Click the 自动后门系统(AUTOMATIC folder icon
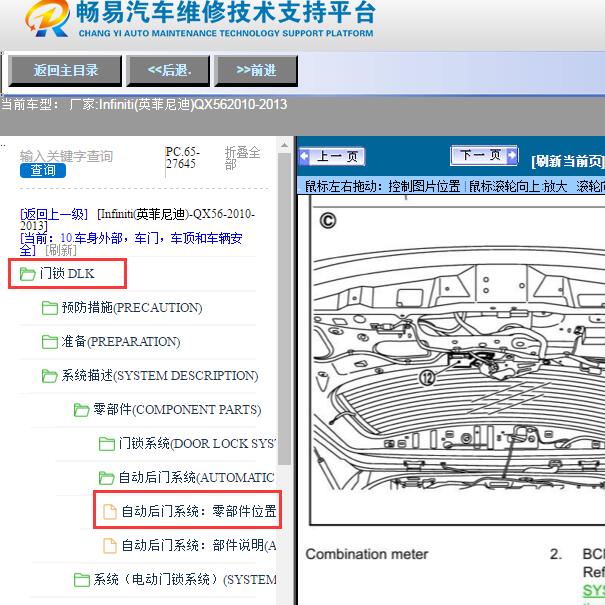 (x=107, y=478)
